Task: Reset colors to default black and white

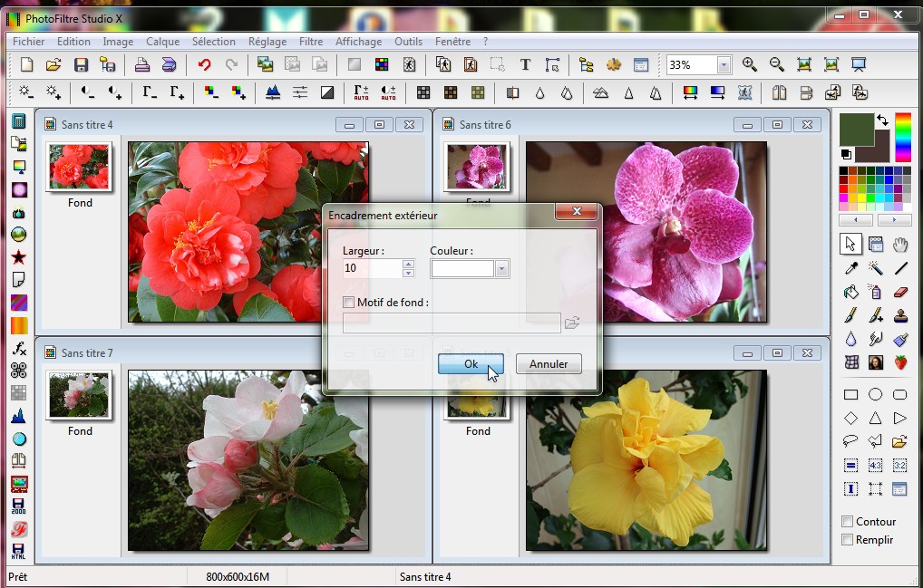Action: (x=846, y=155)
